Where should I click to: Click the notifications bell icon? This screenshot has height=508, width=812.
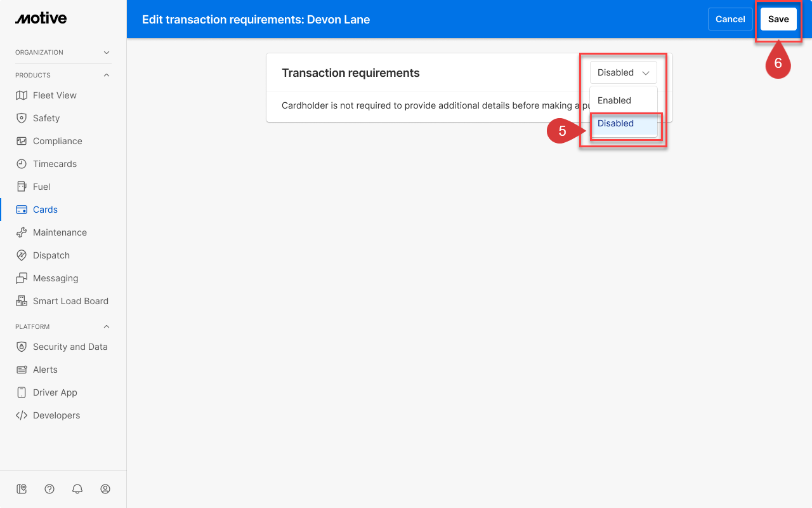click(x=77, y=489)
